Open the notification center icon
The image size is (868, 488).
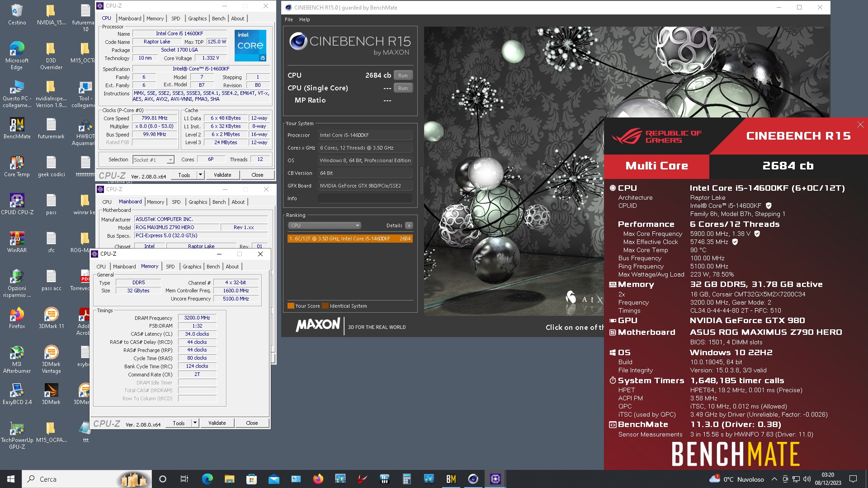click(x=853, y=479)
